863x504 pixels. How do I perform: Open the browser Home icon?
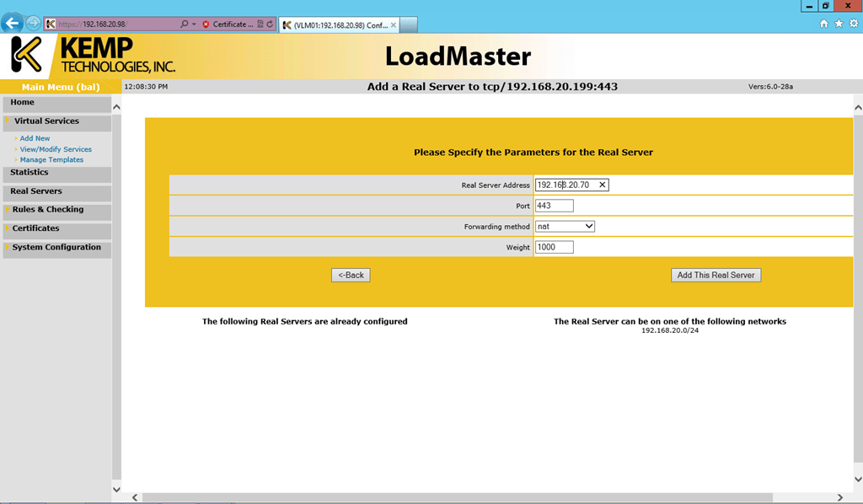tap(824, 24)
